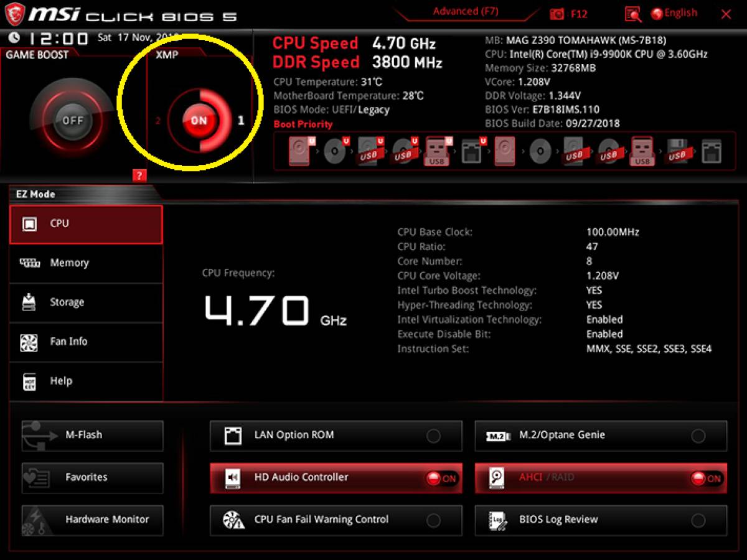This screenshot has width=747, height=560.
Task: Click the globe icon next to English
Action: tap(657, 13)
